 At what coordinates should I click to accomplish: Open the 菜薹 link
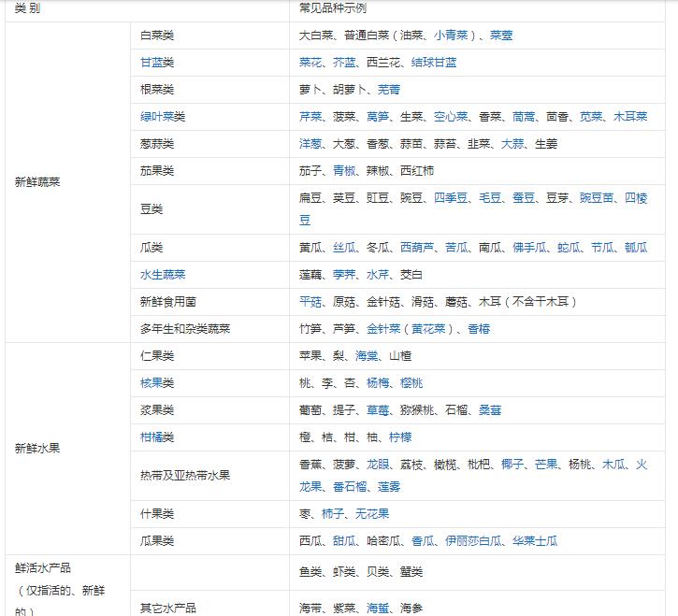click(x=501, y=36)
